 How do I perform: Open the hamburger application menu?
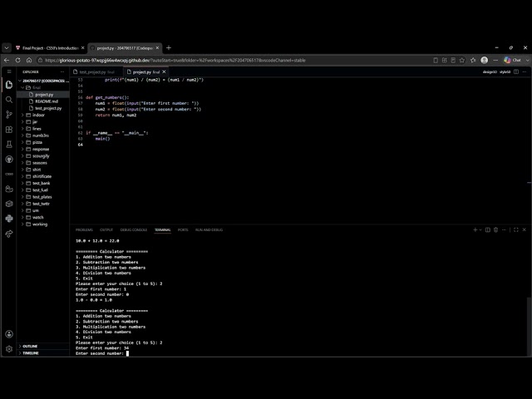[x=9, y=71]
